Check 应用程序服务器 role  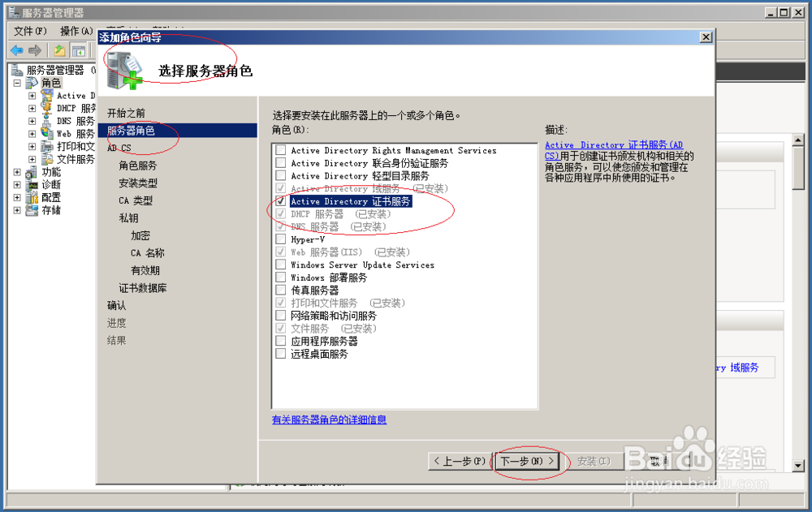[x=281, y=341]
